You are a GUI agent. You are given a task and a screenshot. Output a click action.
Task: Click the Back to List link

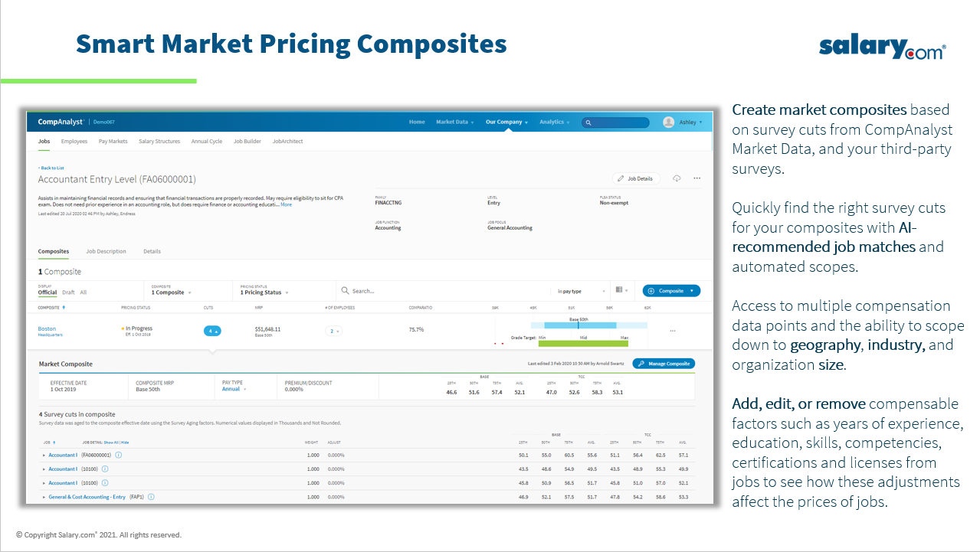tap(52, 168)
